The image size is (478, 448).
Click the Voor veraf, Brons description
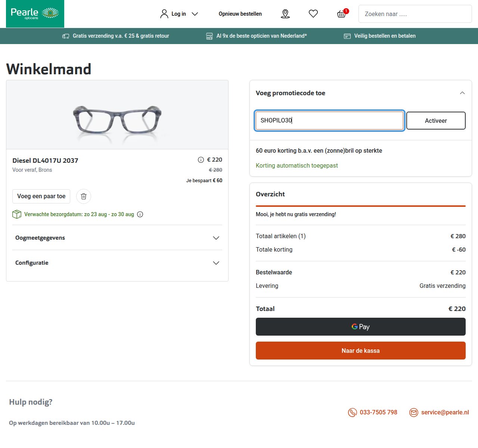tap(32, 170)
